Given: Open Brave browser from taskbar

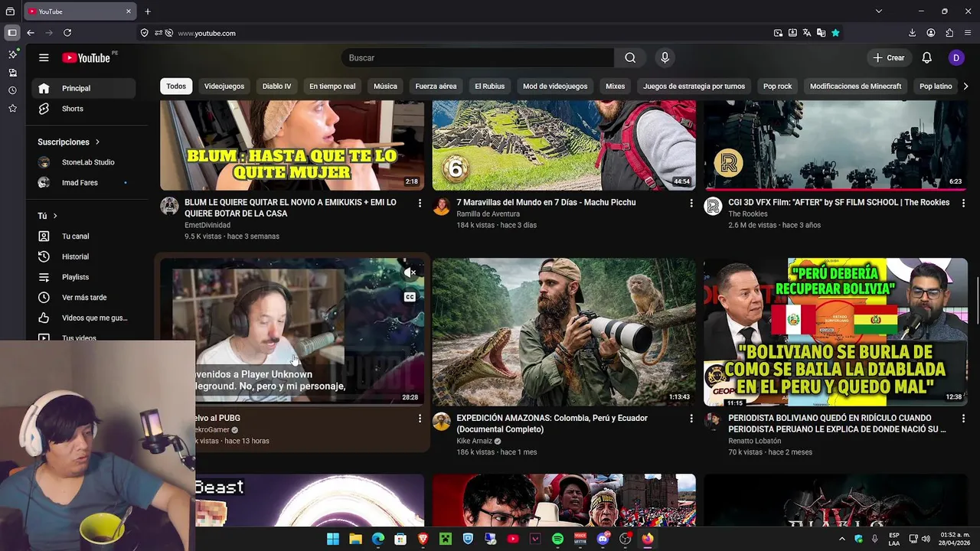Looking at the screenshot, I should click(423, 539).
